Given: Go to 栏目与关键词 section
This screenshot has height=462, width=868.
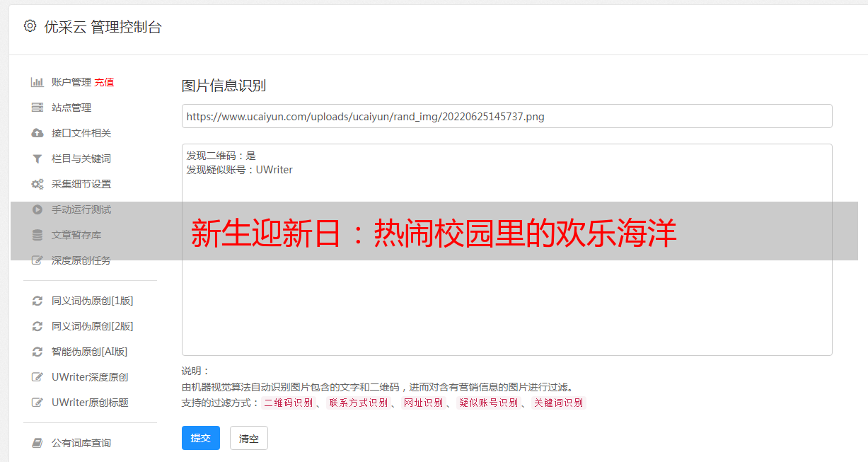Looking at the screenshot, I should (81, 158).
